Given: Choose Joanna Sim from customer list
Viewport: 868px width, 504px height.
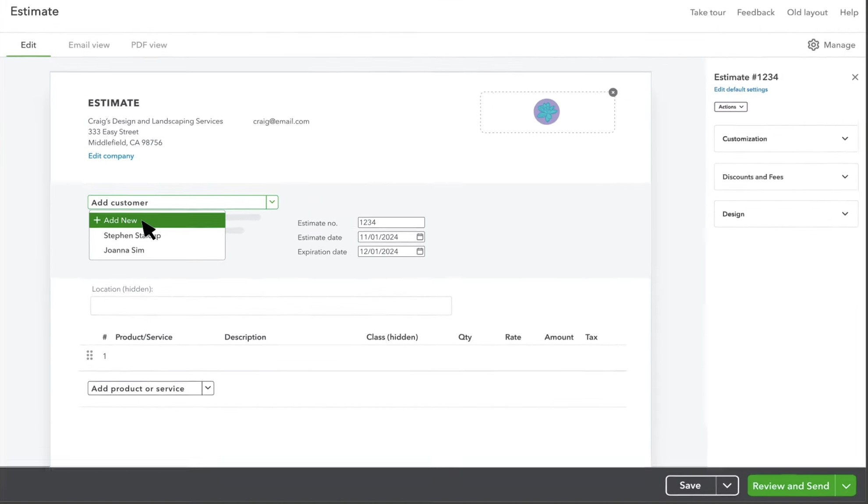Looking at the screenshot, I should 124,250.
